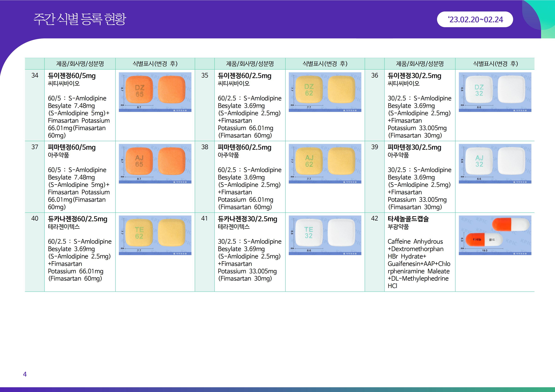Click product name 듀이젠정60/5mg

[72, 76]
